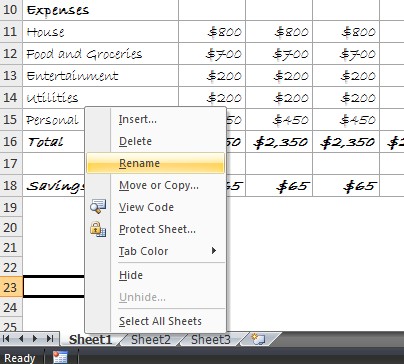Select row 21 header
Screen dimensions: 404x364
(11, 247)
